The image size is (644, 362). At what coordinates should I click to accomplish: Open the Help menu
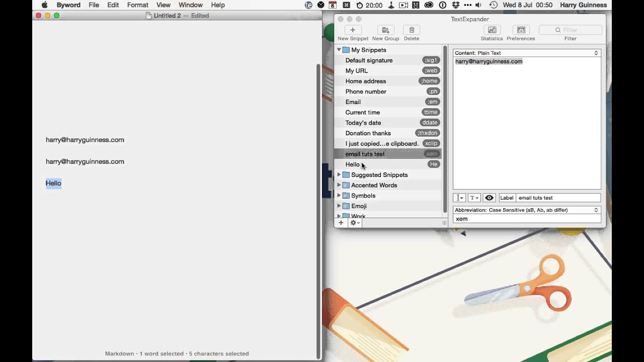click(218, 5)
